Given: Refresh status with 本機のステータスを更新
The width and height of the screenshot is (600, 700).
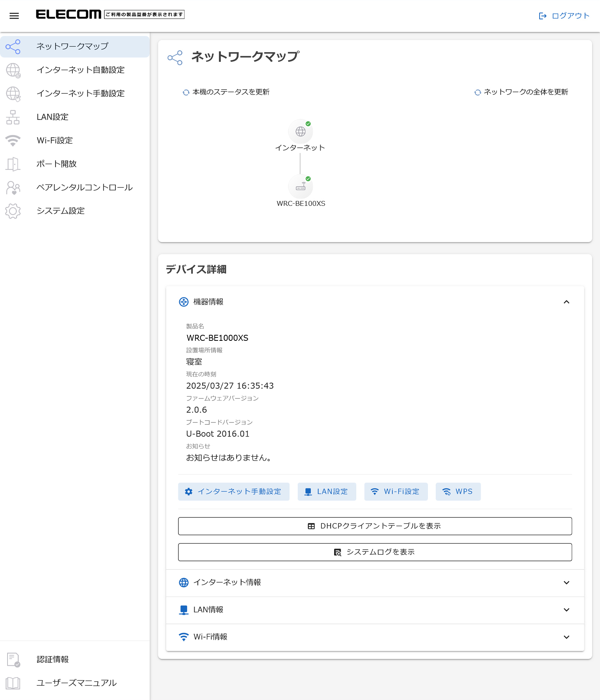Looking at the screenshot, I should coord(226,92).
